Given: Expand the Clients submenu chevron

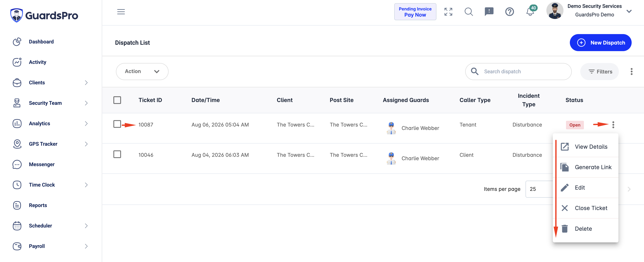Looking at the screenshot, I should click(86, 83).
